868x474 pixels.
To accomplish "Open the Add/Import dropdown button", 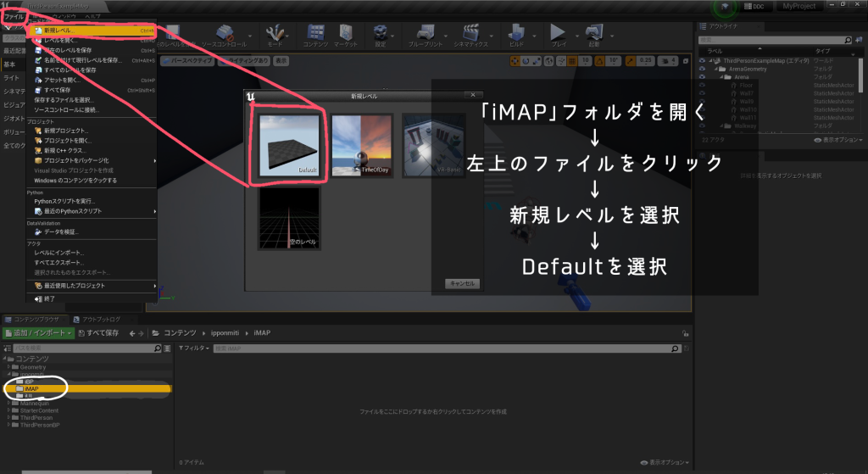I will [38, 333].
